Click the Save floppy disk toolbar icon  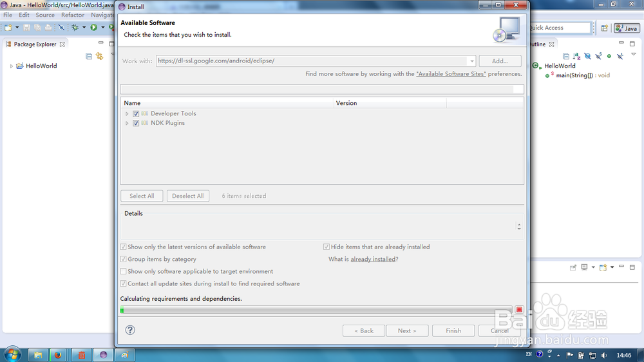click(x=26, y=28)
